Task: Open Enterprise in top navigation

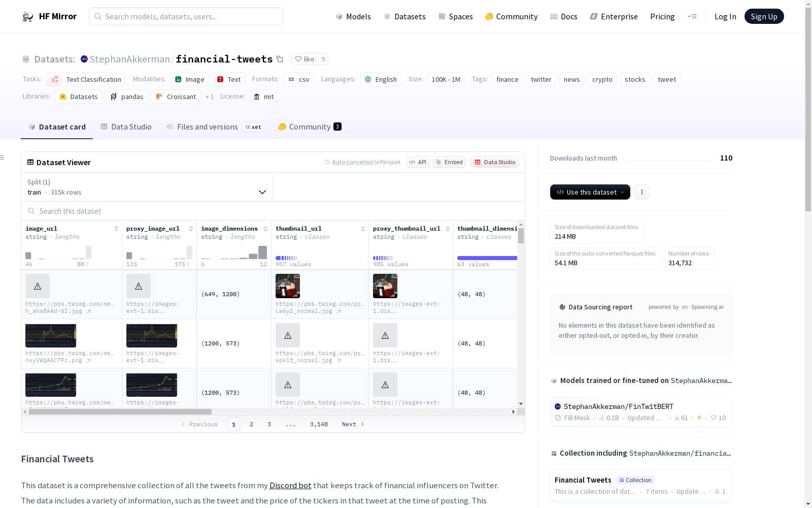Action: tap(614, 17)
